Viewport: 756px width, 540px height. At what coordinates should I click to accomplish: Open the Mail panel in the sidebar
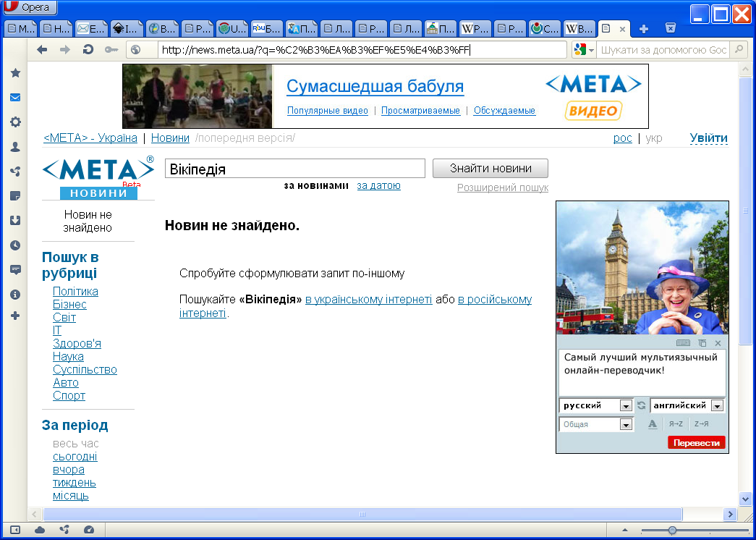click(x=14, y=98)
